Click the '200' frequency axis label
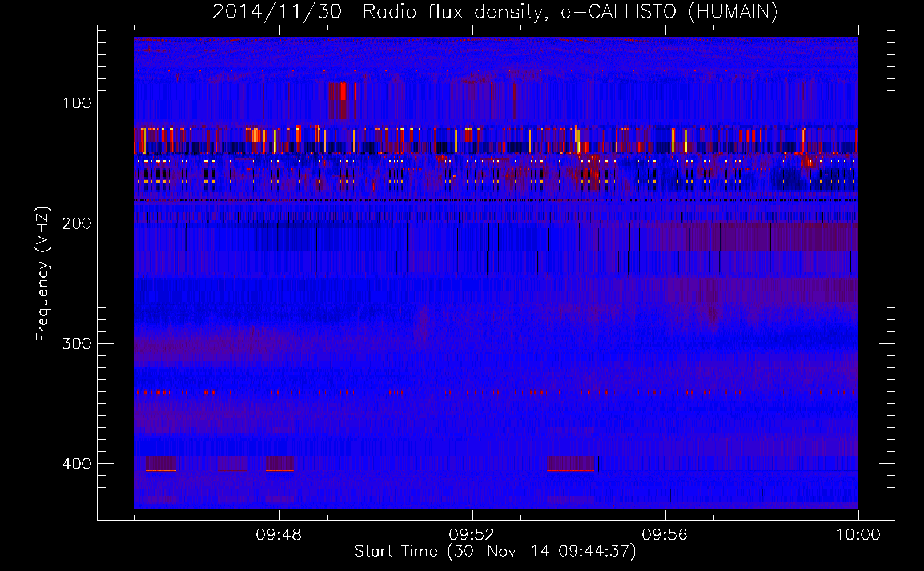The image size is (924, 571). (77, 223)
